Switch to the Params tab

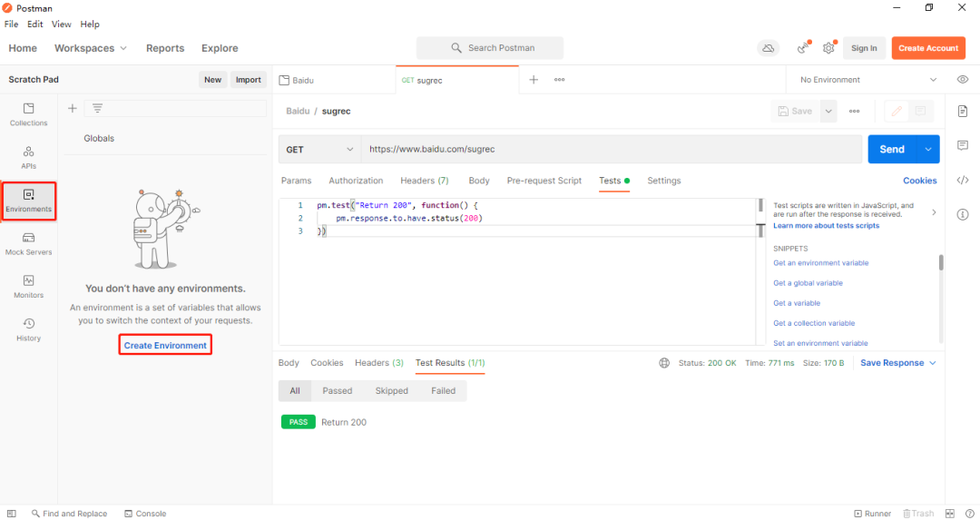pyautogui.click(x=296, y=181)
